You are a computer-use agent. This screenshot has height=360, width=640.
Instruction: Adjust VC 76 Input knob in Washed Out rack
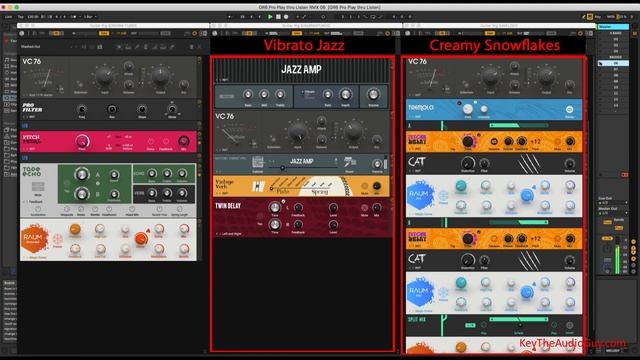coord(104,76)
